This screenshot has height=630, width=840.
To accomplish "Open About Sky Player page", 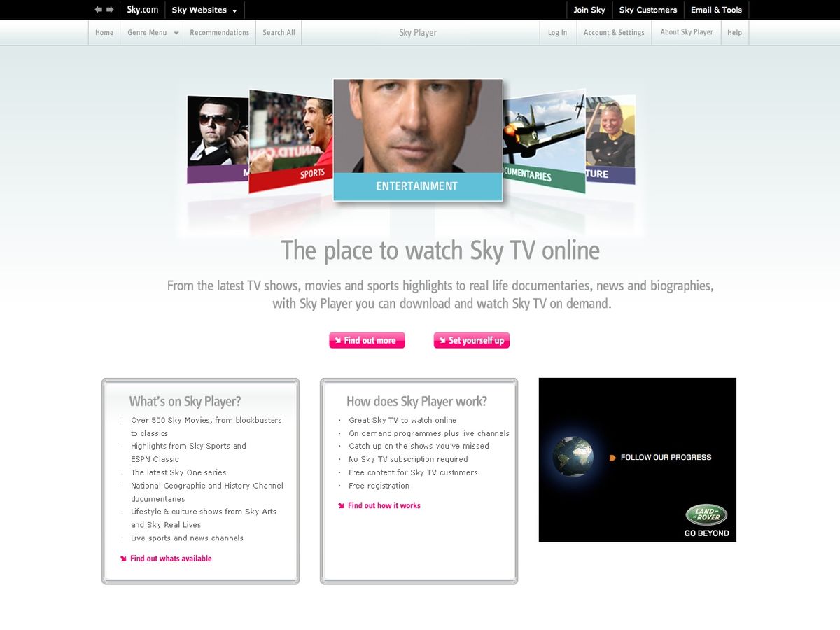I will coord(687,32).
